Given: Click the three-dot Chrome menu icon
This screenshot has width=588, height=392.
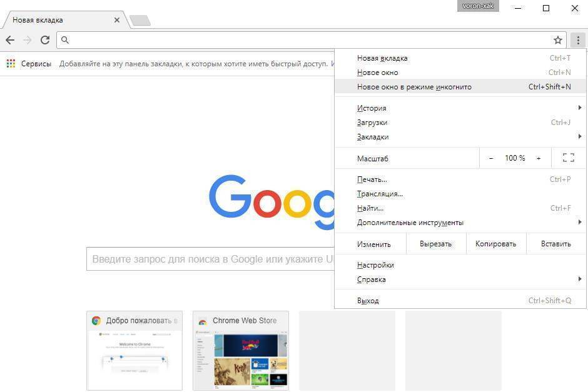Looking at the screenshot, I should click(578, 40).
